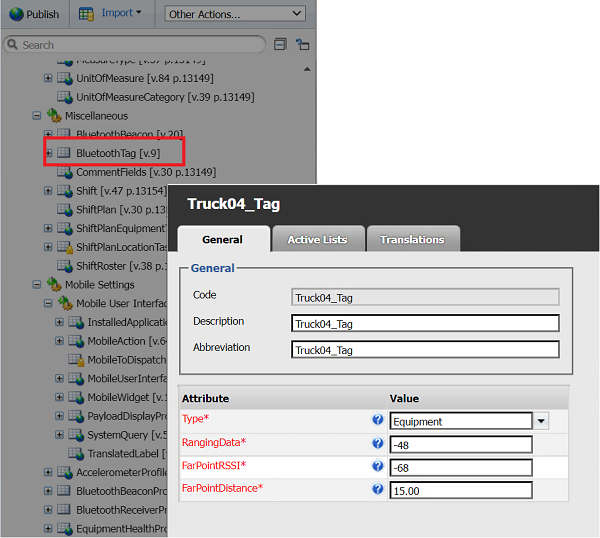Expand the ShiftPlanEquipment node
This screenshot has width=600, height=538.
coord(48,228)
